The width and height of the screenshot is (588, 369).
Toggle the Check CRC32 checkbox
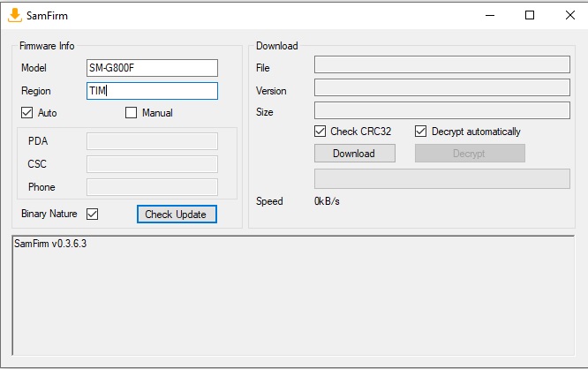320,132
